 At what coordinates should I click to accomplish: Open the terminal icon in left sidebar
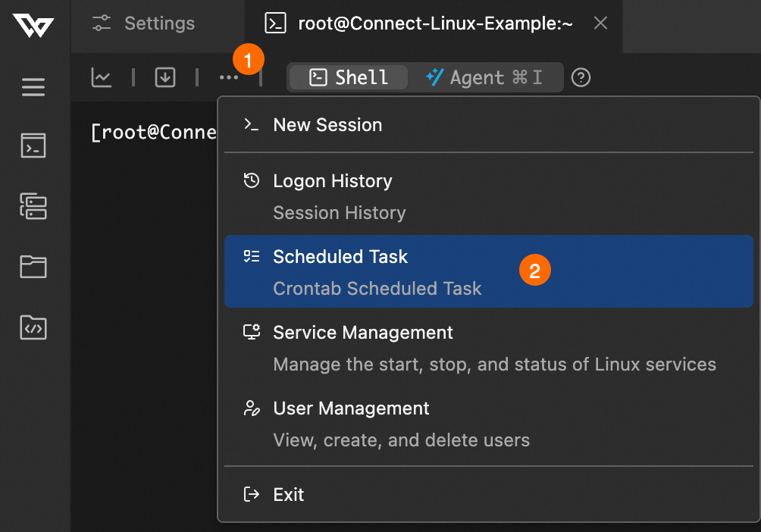[33, 146]
